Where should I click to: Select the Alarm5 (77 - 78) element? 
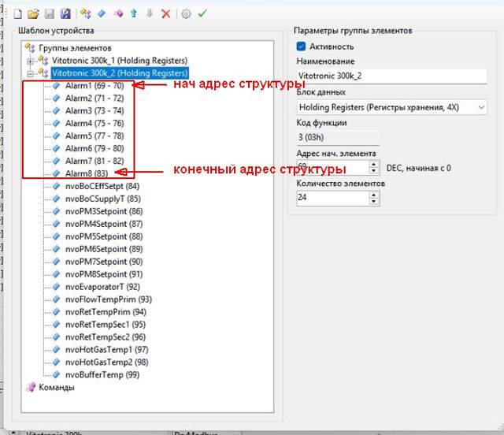tap(94, 136)
